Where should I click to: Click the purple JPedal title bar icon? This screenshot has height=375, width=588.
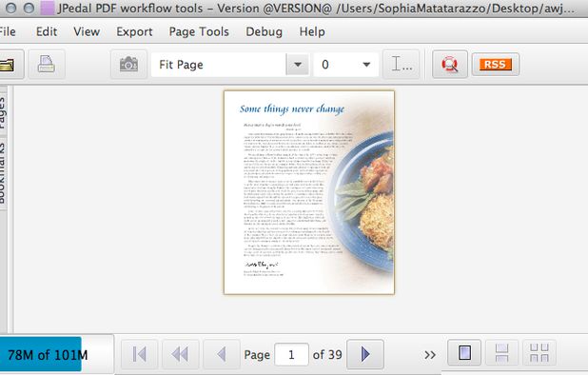48,8
